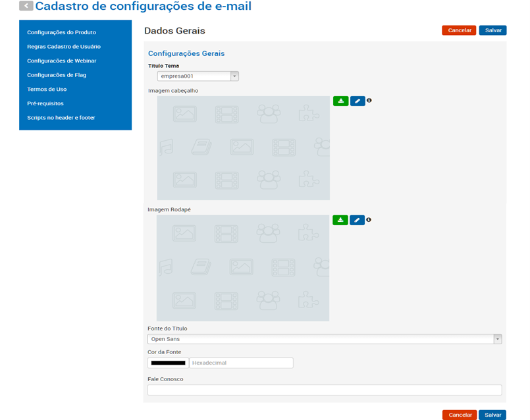
Task: Click info icon next to Imagem Rodapé buttons
Action: tap(369, 220)
